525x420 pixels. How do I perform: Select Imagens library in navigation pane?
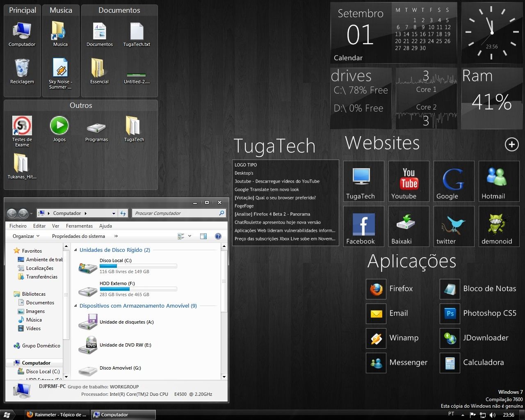(32, 311)
